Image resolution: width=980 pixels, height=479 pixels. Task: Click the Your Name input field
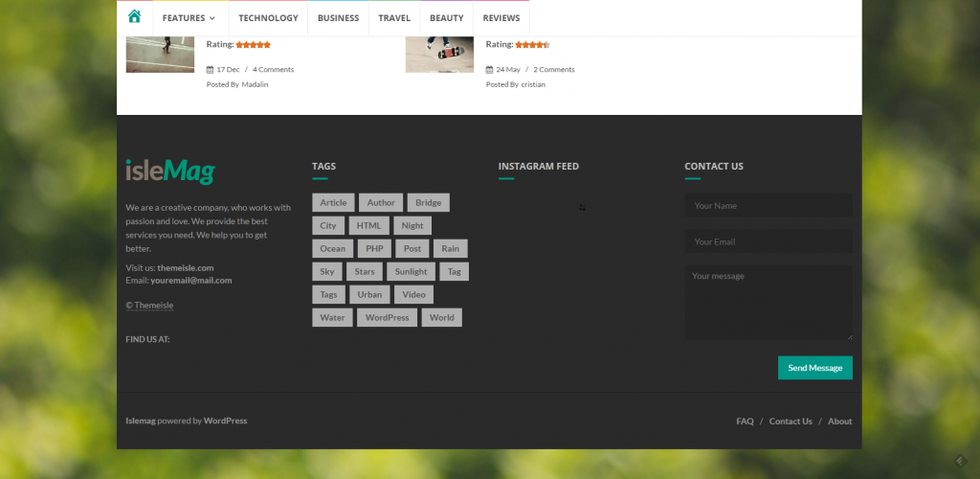click(768, 205)
